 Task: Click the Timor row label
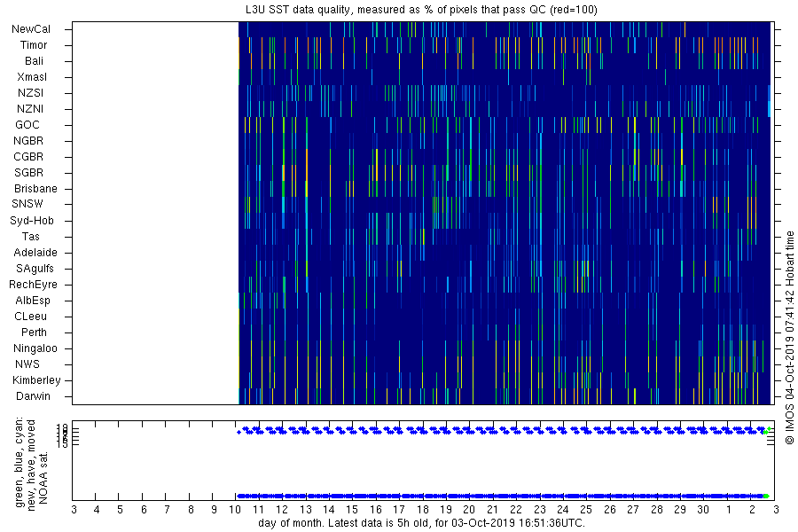[x=34, y=45]
